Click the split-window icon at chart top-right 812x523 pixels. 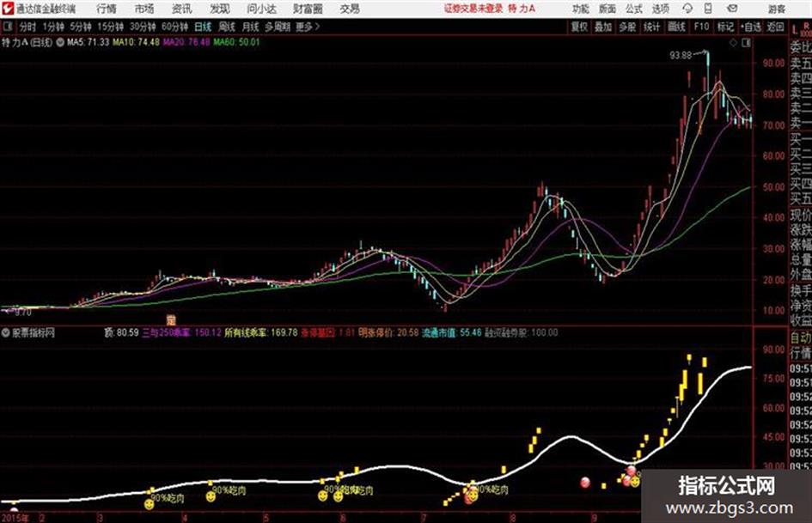tap(746, 43)
